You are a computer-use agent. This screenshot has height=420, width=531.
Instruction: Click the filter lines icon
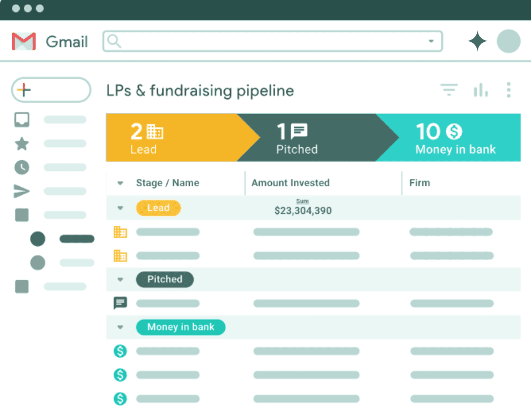pos(449,90)
